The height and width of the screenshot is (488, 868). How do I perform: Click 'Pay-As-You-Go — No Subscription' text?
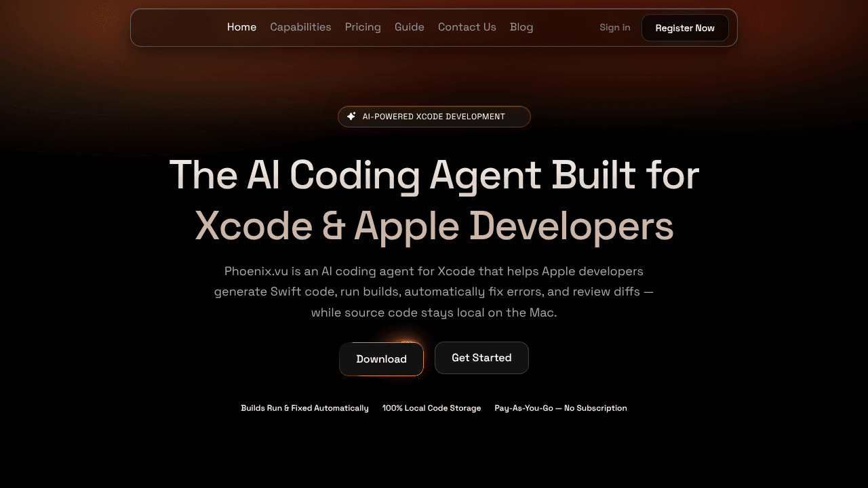(x=561, y=408)
